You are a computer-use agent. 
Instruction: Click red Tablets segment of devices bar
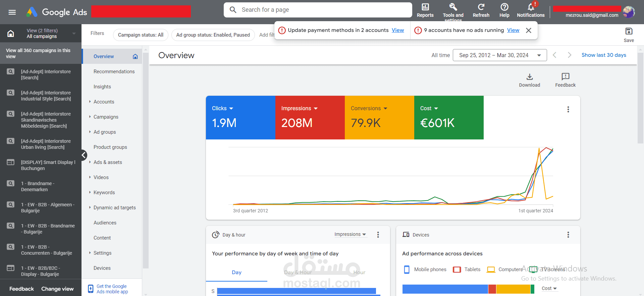492,289
